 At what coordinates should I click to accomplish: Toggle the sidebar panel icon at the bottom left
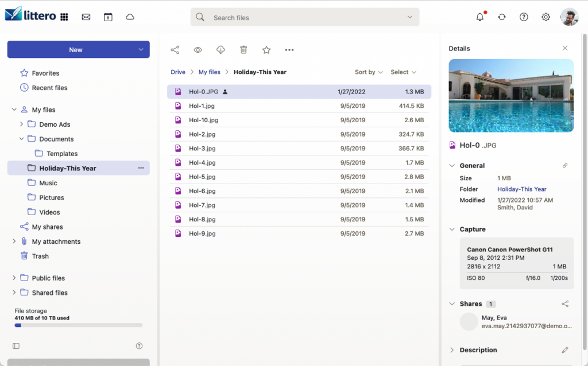pyautogui.click(x=16, y=346)
